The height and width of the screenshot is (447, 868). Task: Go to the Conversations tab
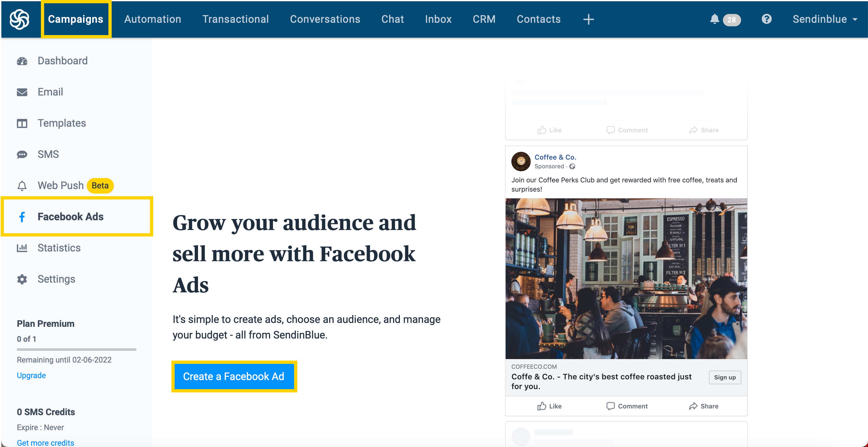click(x=325, y=19)
